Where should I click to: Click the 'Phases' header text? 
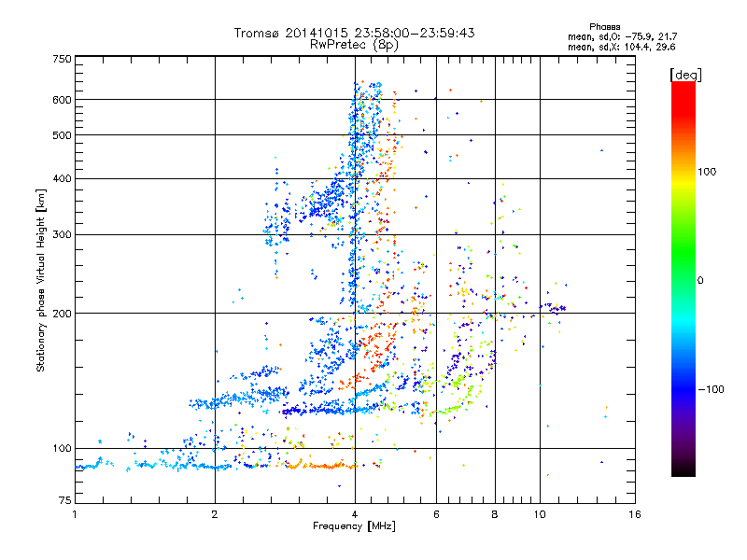tap(604, 27)
